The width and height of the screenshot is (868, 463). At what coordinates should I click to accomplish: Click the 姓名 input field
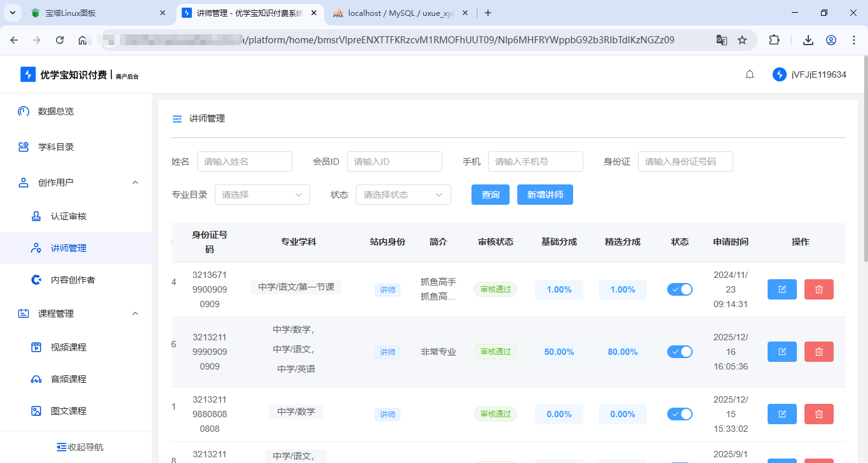coord(244,162)
